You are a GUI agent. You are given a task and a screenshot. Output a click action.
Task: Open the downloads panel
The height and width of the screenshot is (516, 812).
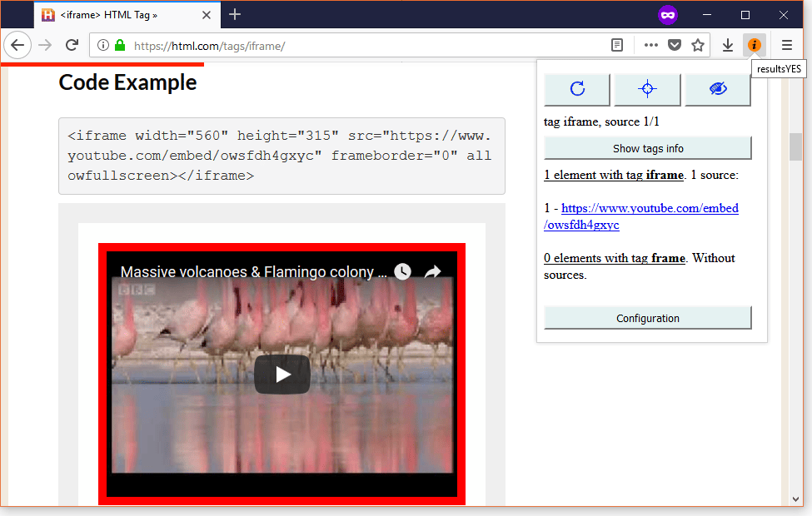[x=728, y=46]
